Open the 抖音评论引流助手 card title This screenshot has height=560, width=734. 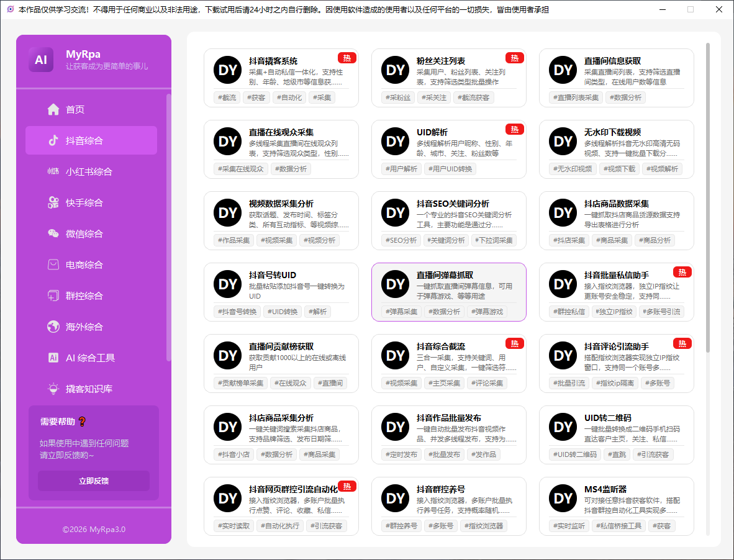(617, 346)
